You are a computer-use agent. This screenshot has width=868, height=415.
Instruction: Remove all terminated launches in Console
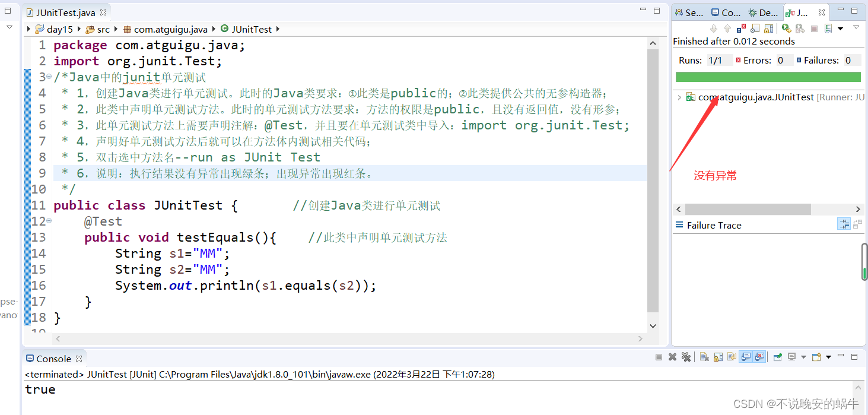[686, 357]
